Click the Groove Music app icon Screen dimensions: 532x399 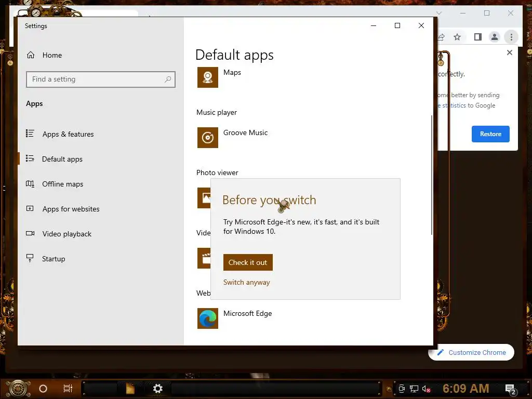pyautogui.click(x=208, y=137)
